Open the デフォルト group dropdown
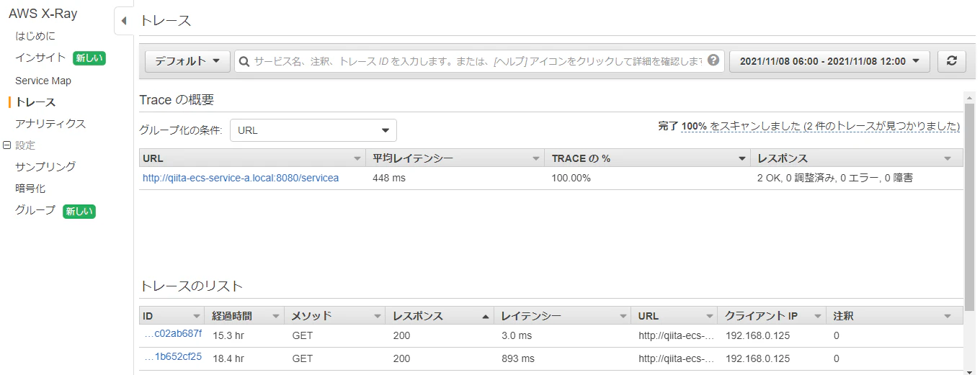980x375 pixels. click(187, 61)
